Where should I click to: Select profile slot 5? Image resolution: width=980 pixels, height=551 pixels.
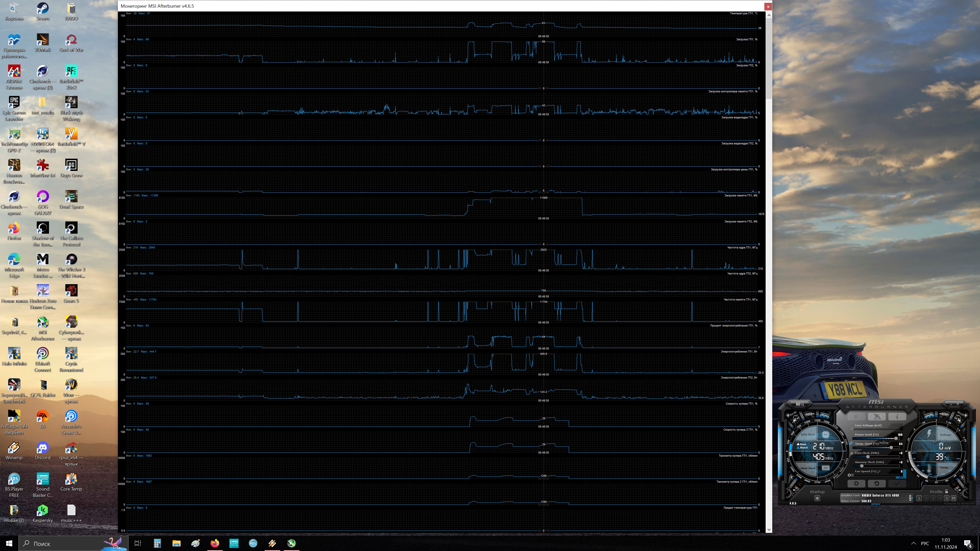(947, 498)
